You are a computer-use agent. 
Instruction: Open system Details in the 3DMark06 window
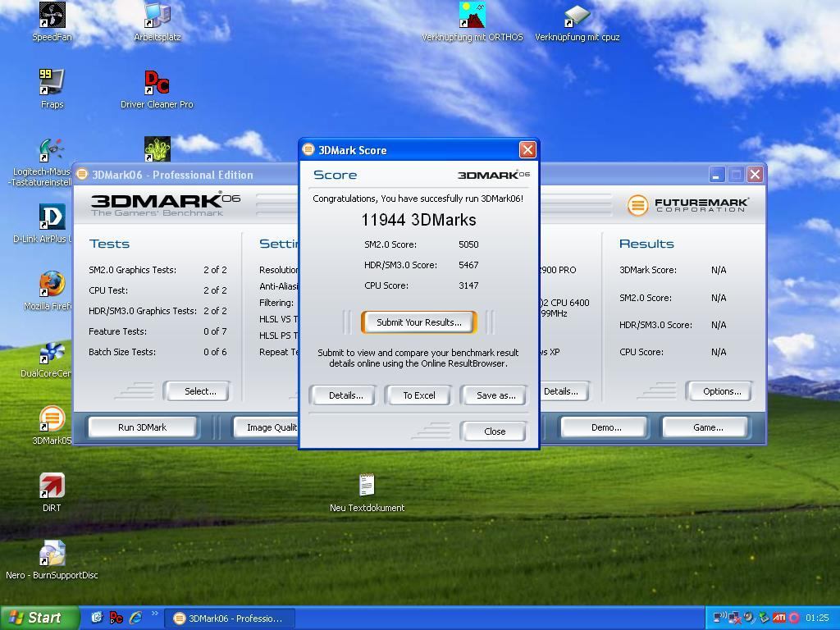tap(564, 391)
